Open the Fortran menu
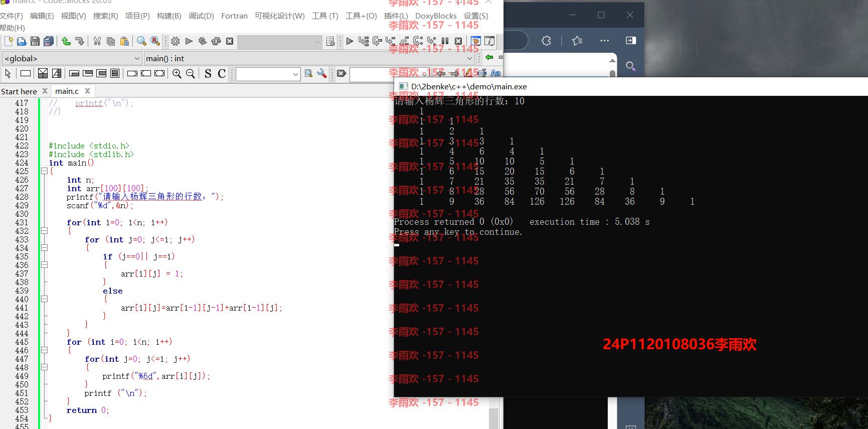The width and height of the screenshot is (868, 429). tap(234, 16)
